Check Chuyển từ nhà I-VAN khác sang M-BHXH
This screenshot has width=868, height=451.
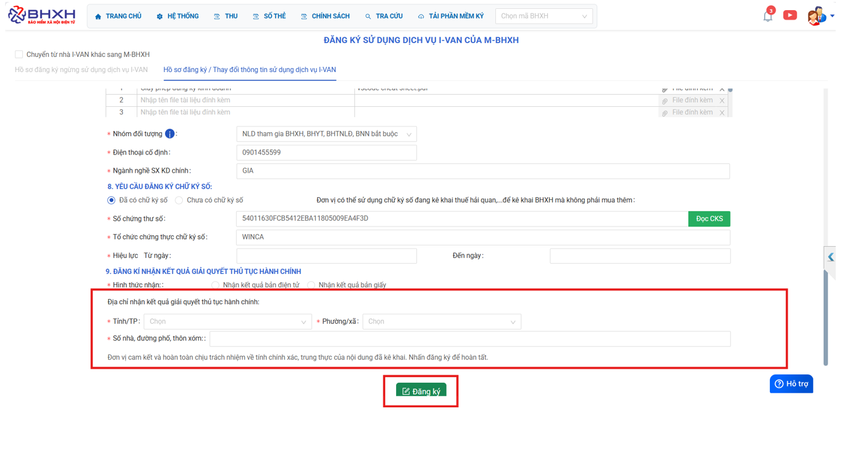pos(19,54)
